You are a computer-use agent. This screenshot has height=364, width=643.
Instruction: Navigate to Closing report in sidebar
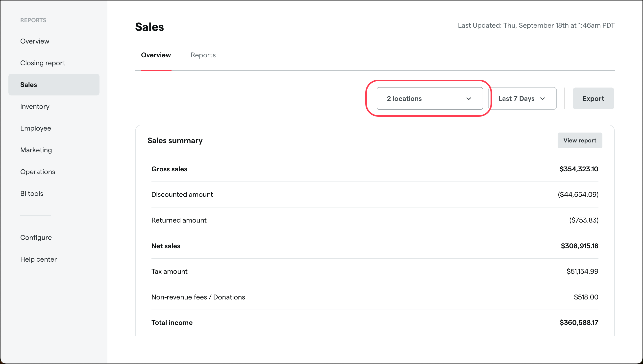[x=43, y=63]
